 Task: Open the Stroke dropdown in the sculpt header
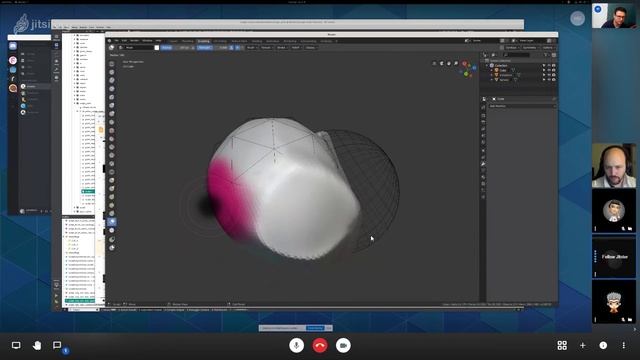tap(282, 48)
